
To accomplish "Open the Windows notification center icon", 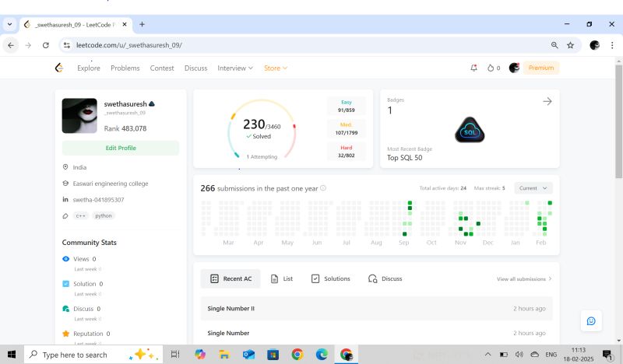I will [607, 354].
